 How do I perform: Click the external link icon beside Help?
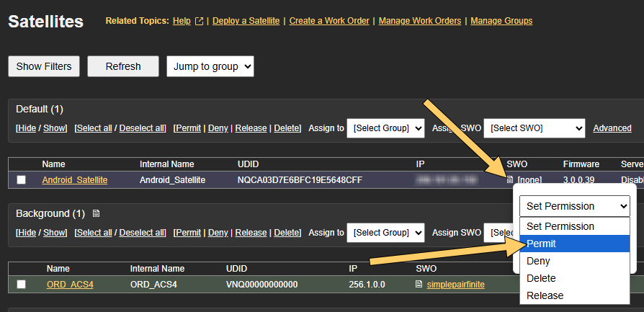click(200, 21)
